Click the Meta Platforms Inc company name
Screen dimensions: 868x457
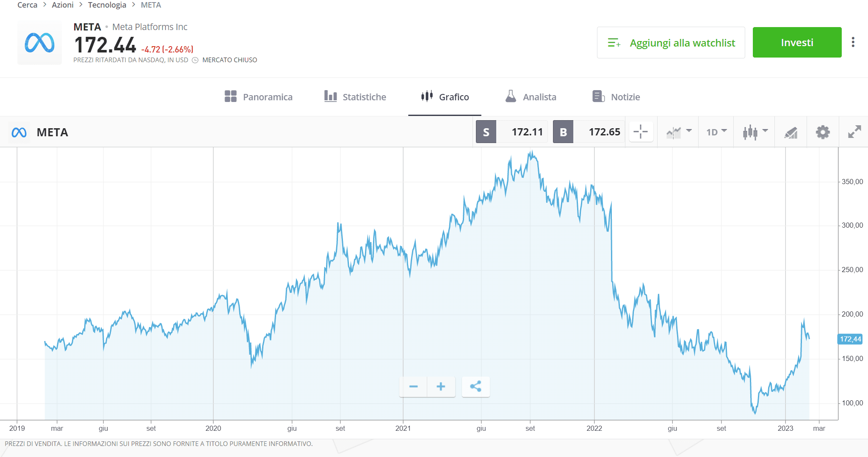point(149,27)
